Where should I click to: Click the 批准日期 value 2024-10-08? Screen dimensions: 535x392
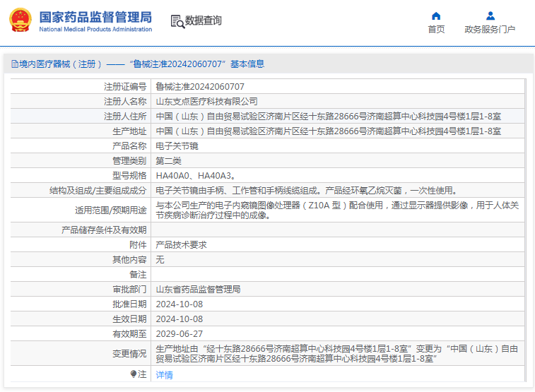point(180,304)
